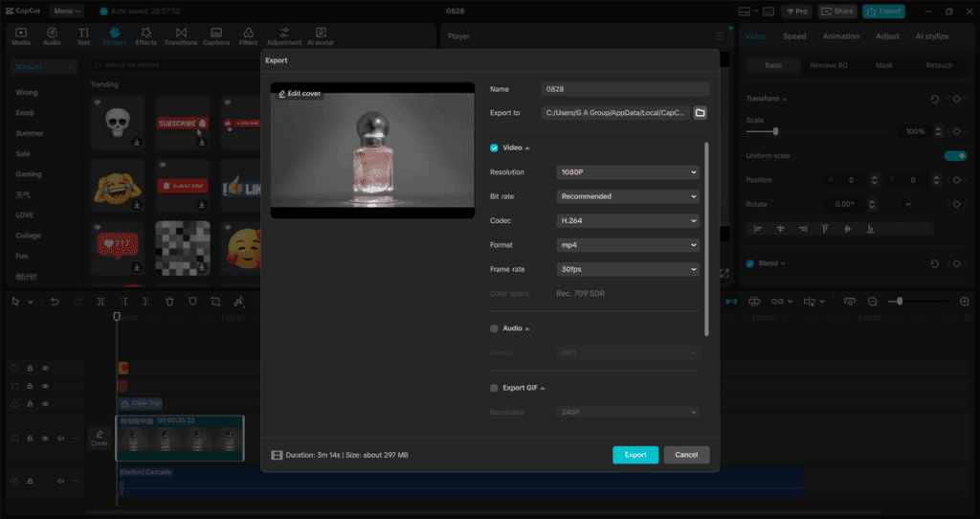The height and width of the screenshot is (519, 980).
Task: Click the Cancel button
Action: [x=686, y=455]
